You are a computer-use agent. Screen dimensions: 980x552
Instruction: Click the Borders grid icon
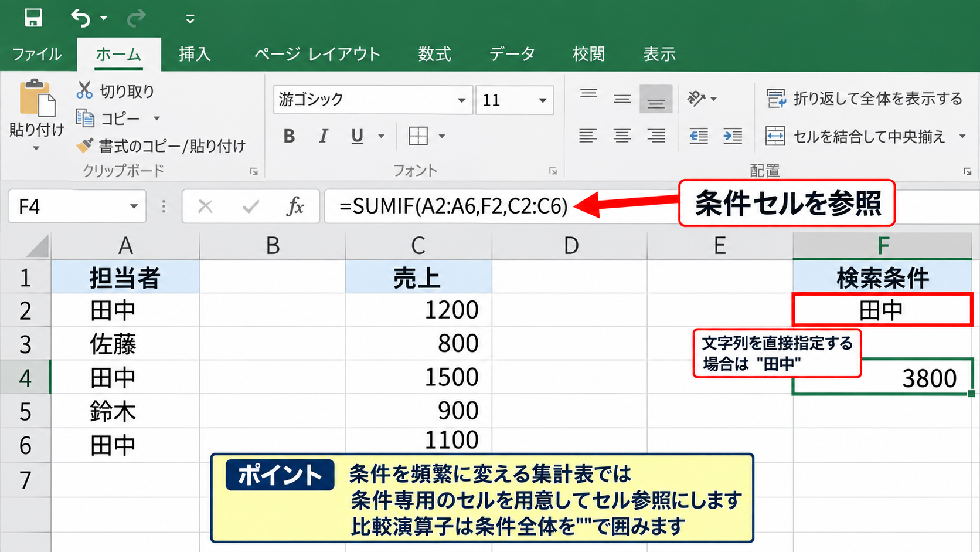click(x=418, y=136)
